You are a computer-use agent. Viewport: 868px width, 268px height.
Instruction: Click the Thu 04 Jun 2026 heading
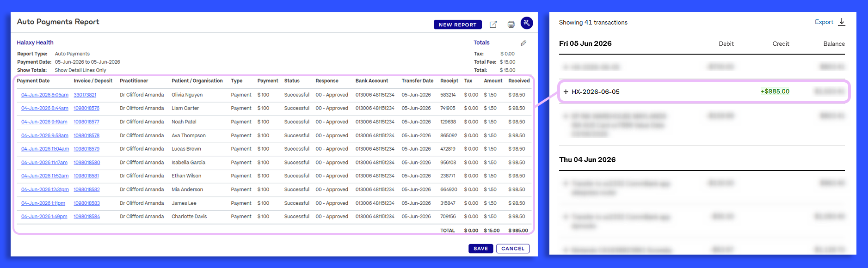[587, 160]
